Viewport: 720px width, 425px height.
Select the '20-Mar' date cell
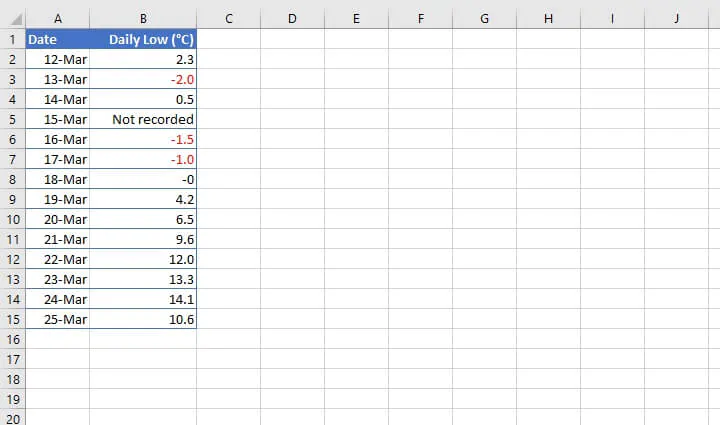[58, 219]
